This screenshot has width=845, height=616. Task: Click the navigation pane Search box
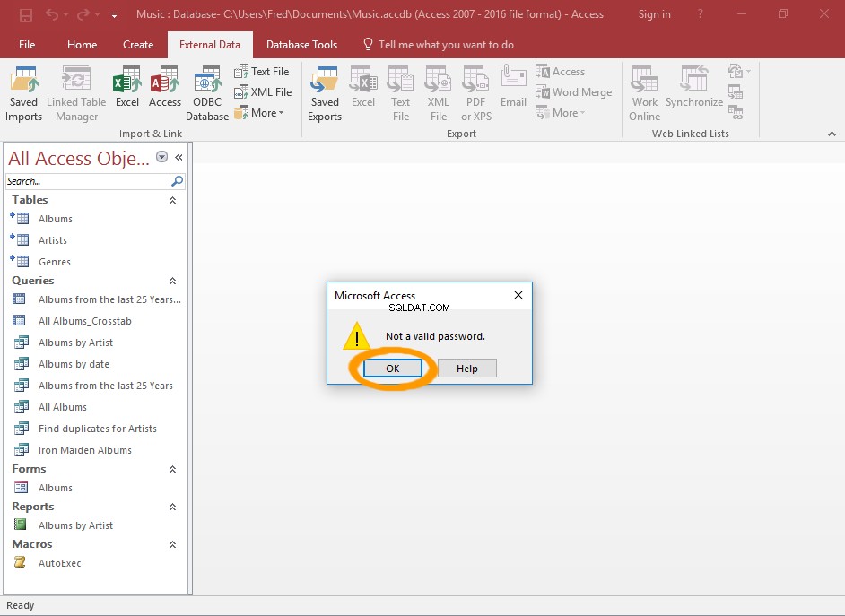pos(87,181)
